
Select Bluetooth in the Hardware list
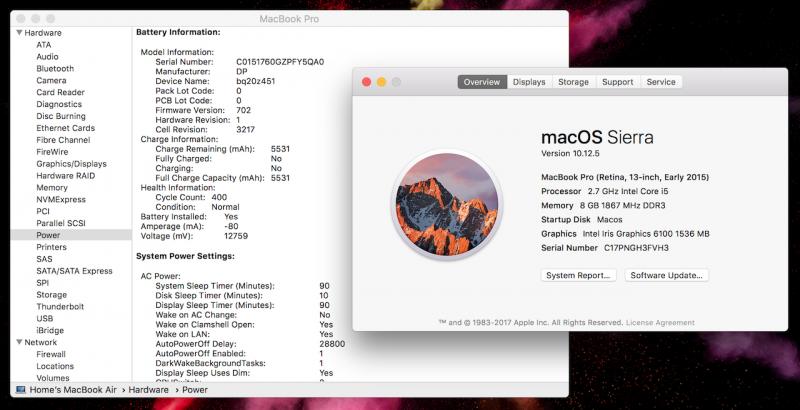click(55, 69)
